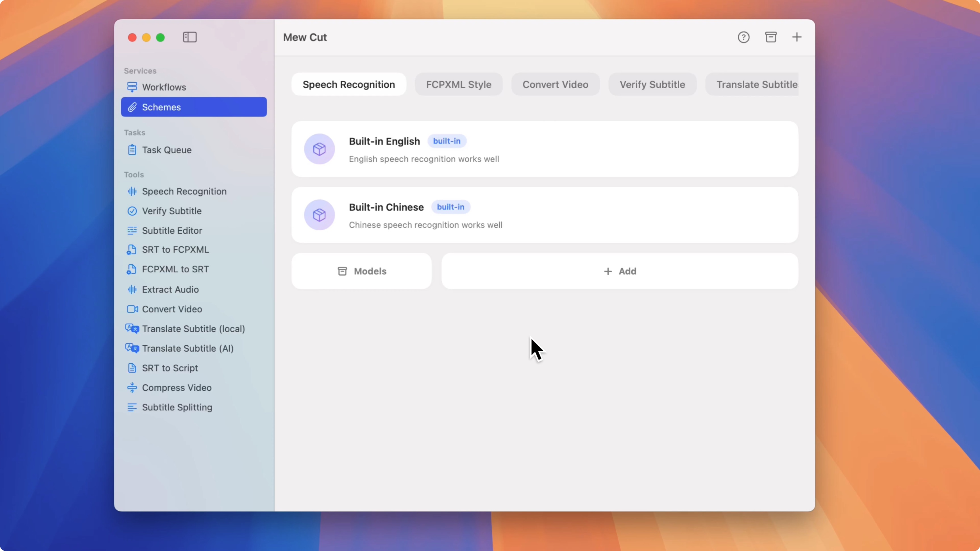Click the Models button
This screenshot has width=980, height=551.
(361, 271)
